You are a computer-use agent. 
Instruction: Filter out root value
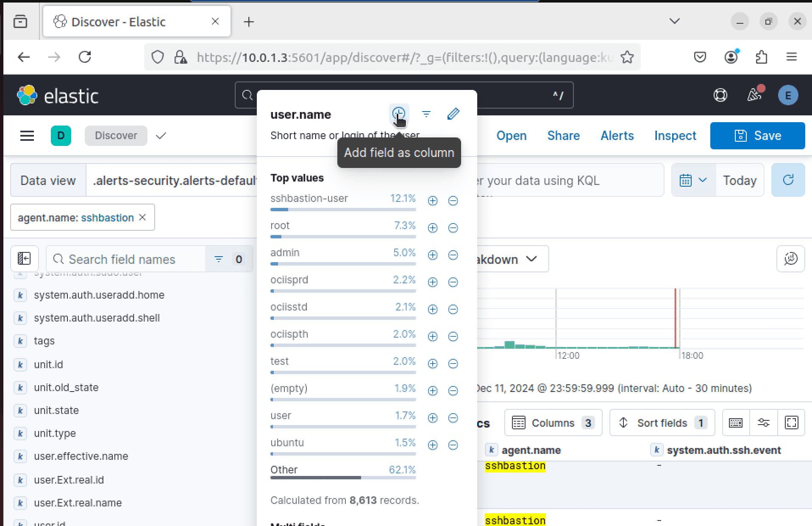tap(453, 228)
